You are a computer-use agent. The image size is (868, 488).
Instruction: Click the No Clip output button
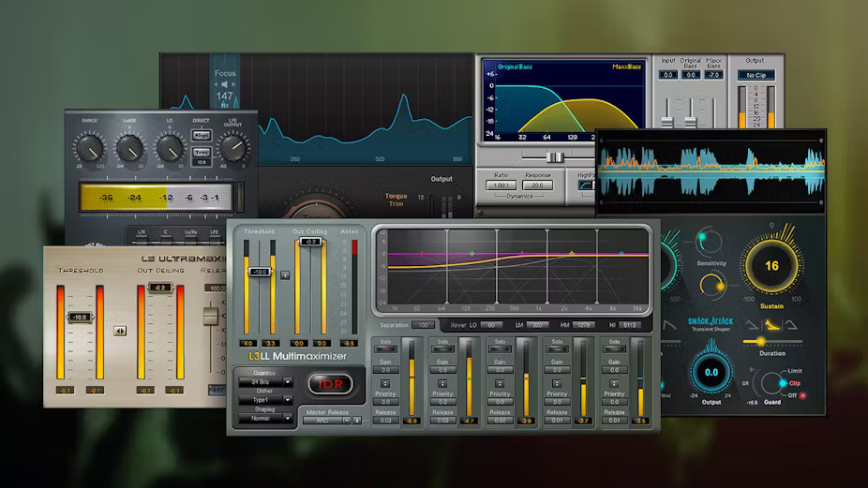(x=755, y=75)
